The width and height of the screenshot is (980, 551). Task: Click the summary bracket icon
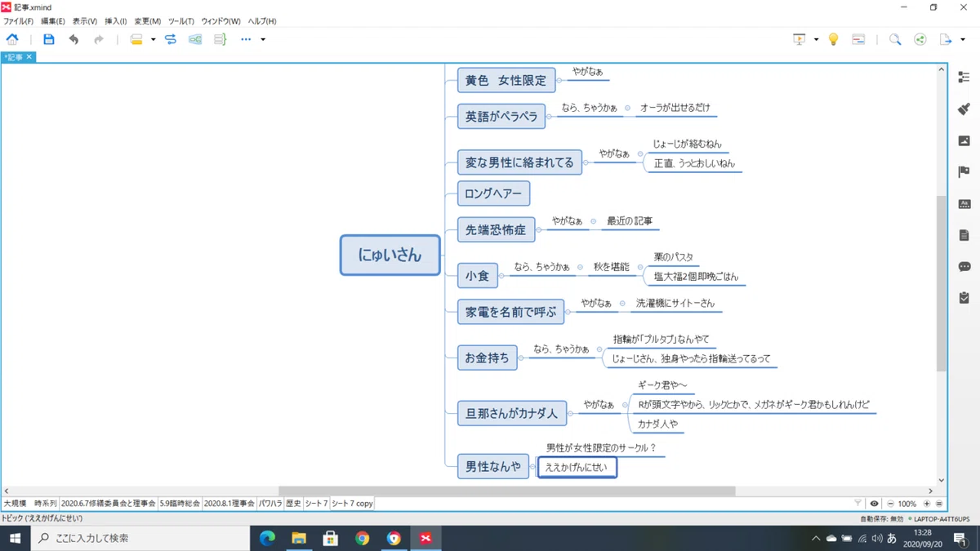pos(220,39)
